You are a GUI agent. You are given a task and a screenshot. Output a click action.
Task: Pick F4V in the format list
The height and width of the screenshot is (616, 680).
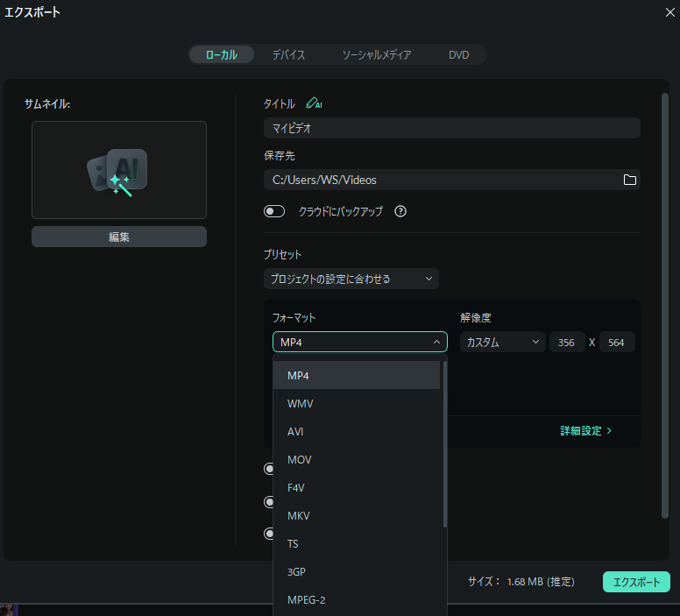tap(357, 487)
